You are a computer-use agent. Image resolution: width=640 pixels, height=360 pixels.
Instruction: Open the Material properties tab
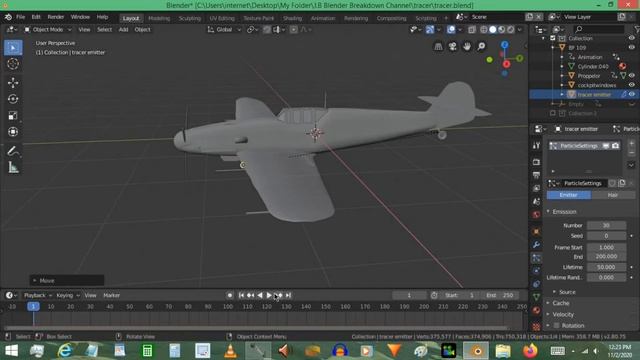pos(536,310)
